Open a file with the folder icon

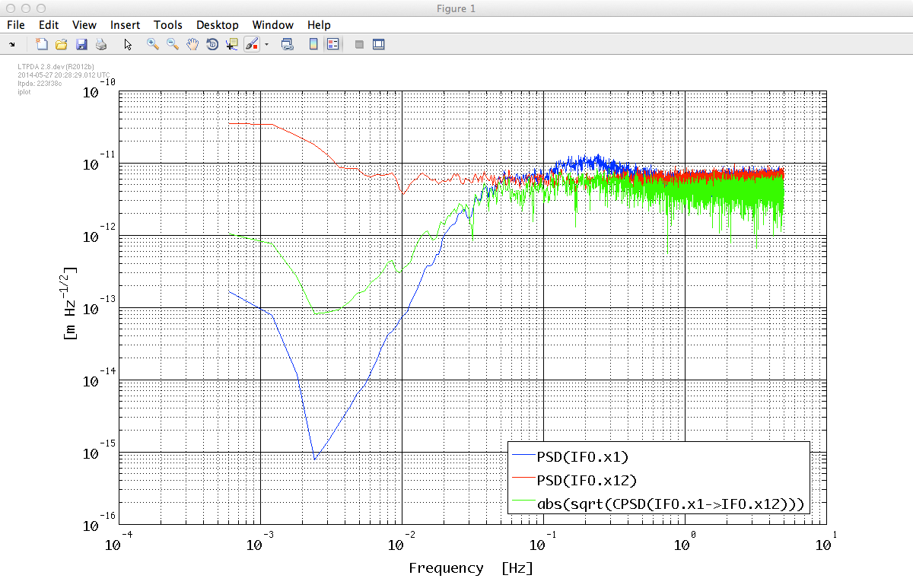[62, 44]
